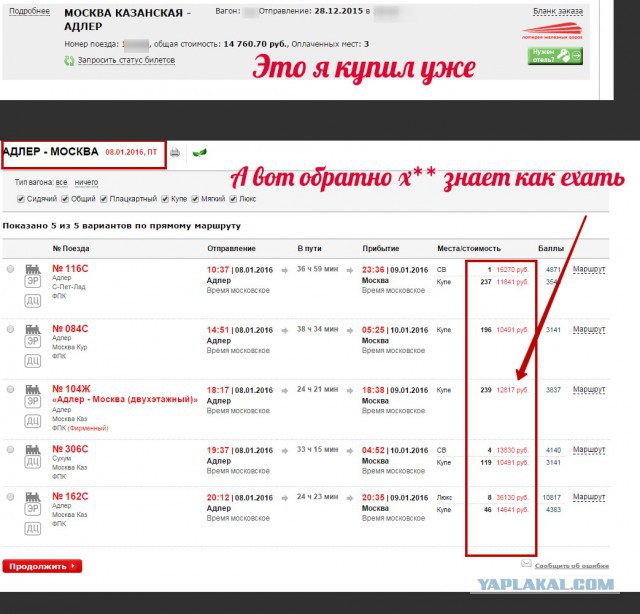Click the refresh icon beside Запросить статус билетов

tap(69, 60)
